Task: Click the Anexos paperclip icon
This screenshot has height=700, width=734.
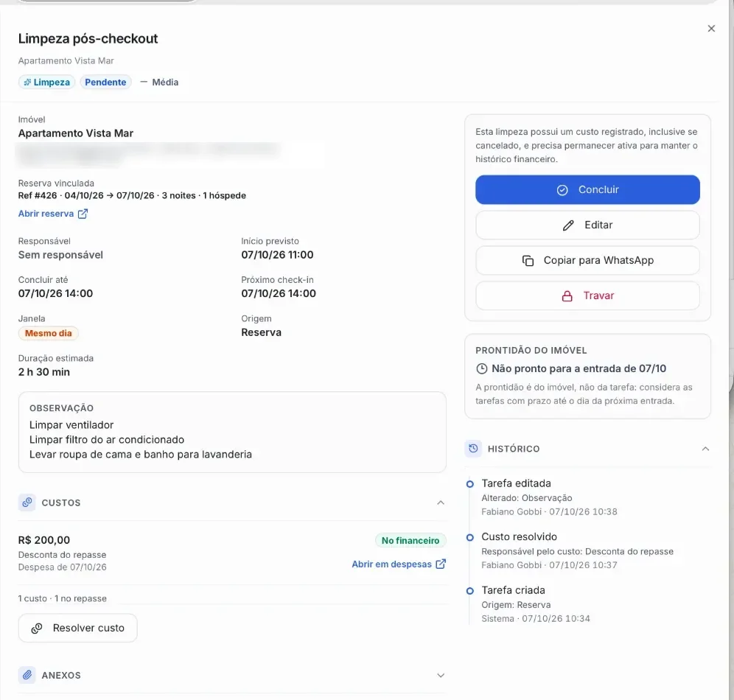Action: [27, 675]
